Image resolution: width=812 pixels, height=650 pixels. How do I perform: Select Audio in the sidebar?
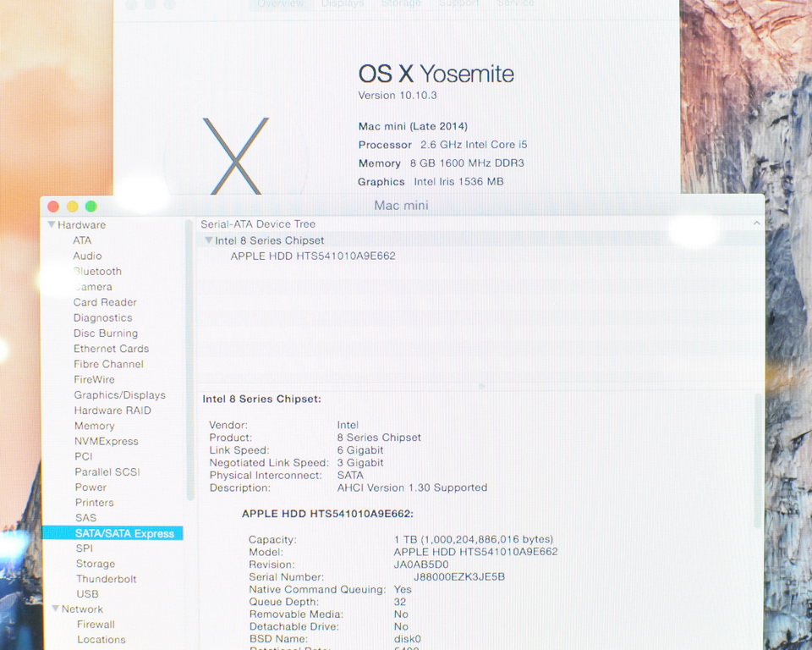[87, 256]
